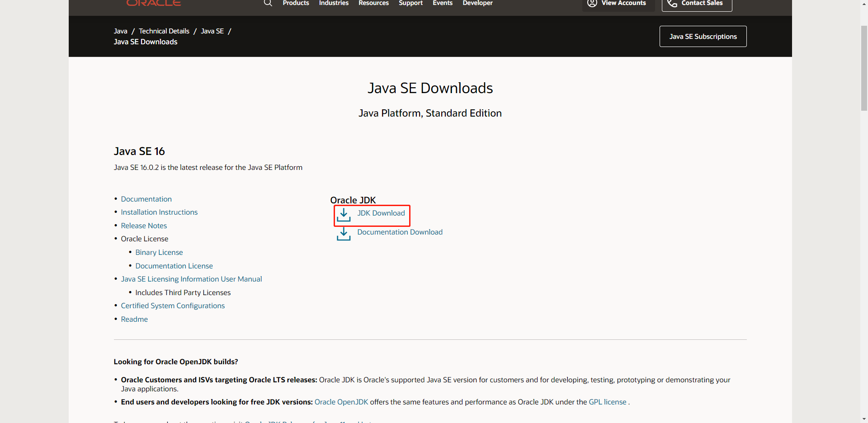
Task: Go to Java SE breadcrumb
Action: pos(212,31)
